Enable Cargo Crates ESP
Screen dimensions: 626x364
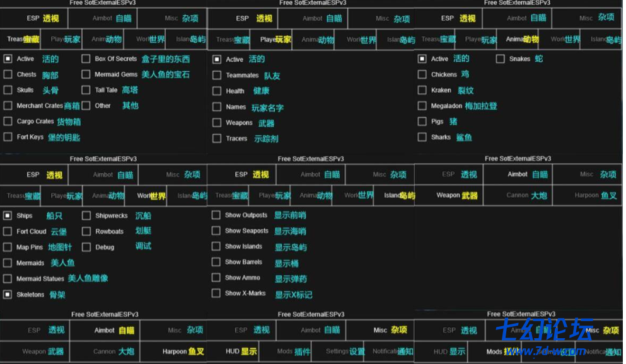8,121
